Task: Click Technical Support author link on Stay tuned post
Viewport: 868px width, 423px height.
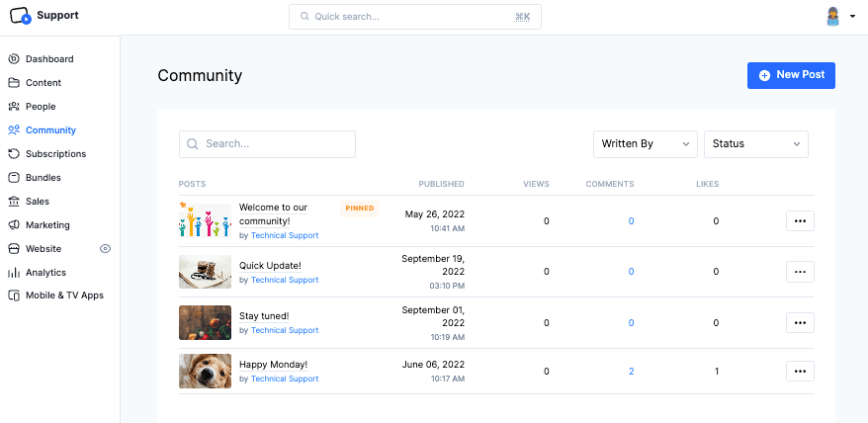Action: (285, 330)
